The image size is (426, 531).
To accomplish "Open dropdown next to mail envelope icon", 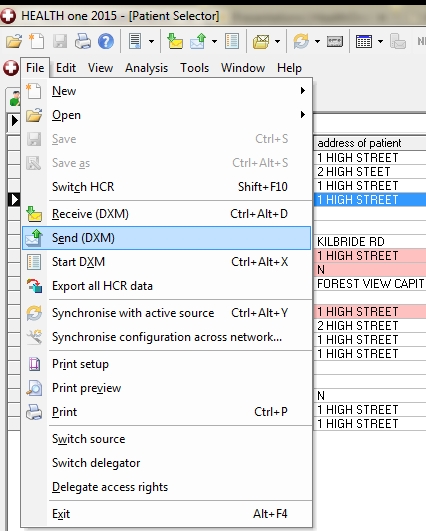I will tap(277, 42).
